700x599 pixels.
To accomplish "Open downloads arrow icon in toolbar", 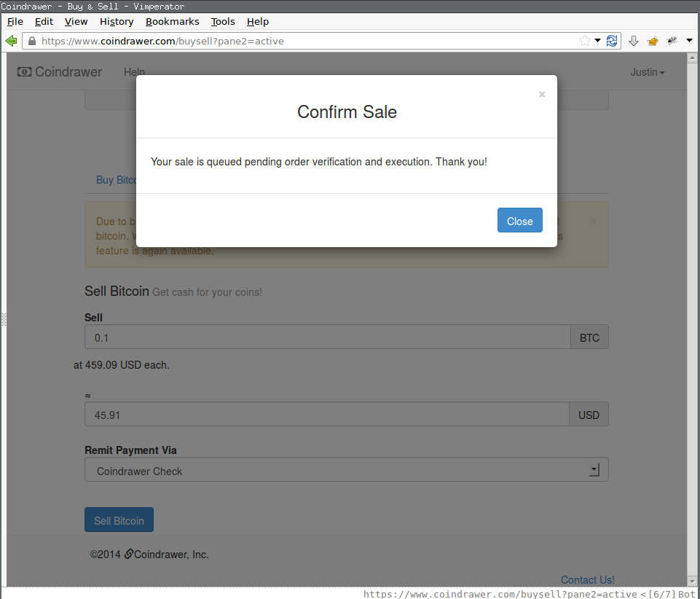I will 634,41.
